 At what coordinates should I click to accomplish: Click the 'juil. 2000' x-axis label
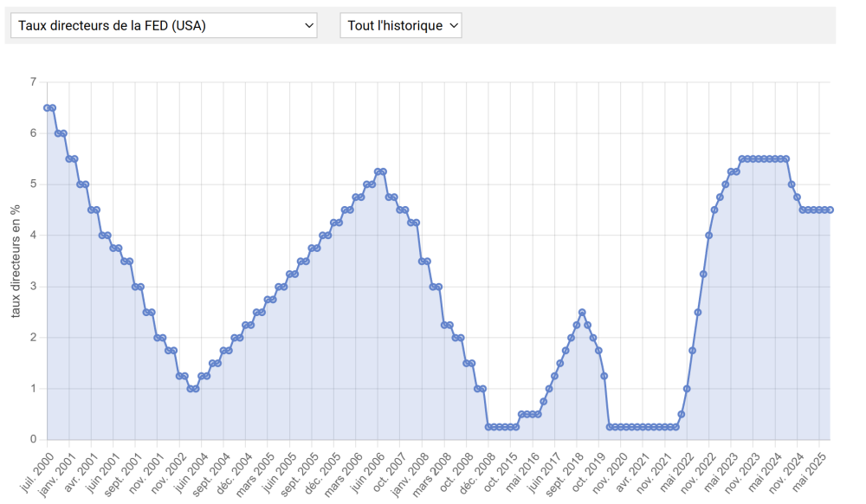[x=38, y=469]
